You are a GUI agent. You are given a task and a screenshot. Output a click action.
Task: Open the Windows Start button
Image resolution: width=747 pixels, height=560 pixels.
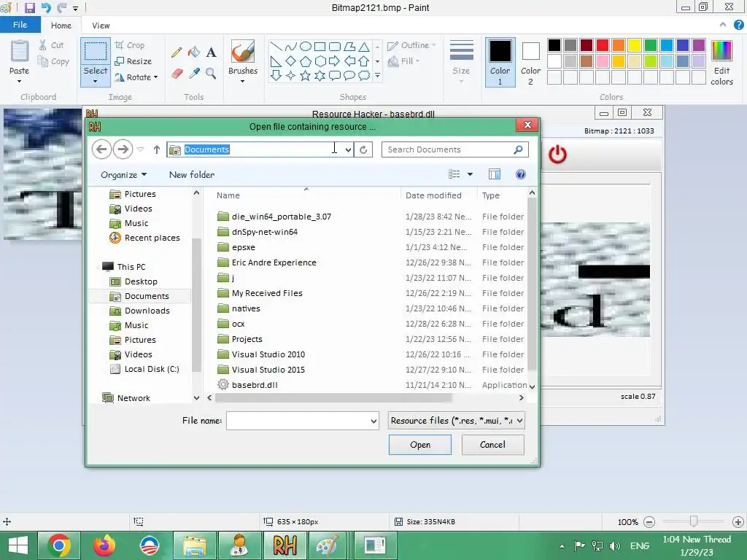[18, 545]
